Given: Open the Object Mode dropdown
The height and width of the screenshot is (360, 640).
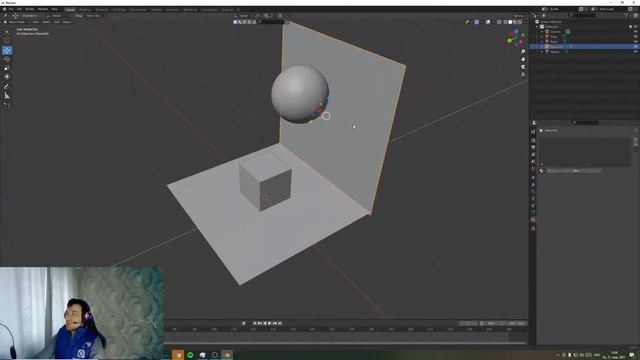Looking at the screenshot, I should tap(16, 22).
